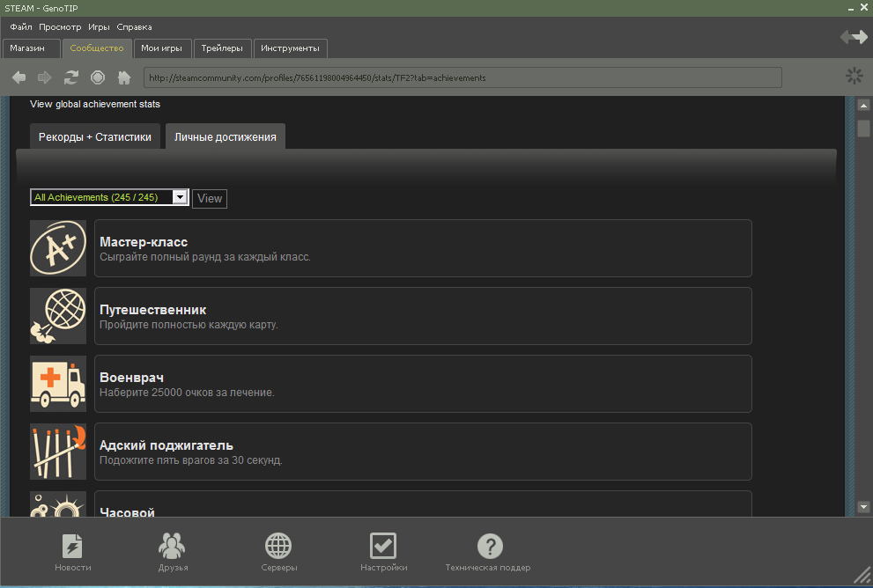This screenshot has height=588, width=873.
Task: Switch to the Мои игры tab
Action: (161, 48)
